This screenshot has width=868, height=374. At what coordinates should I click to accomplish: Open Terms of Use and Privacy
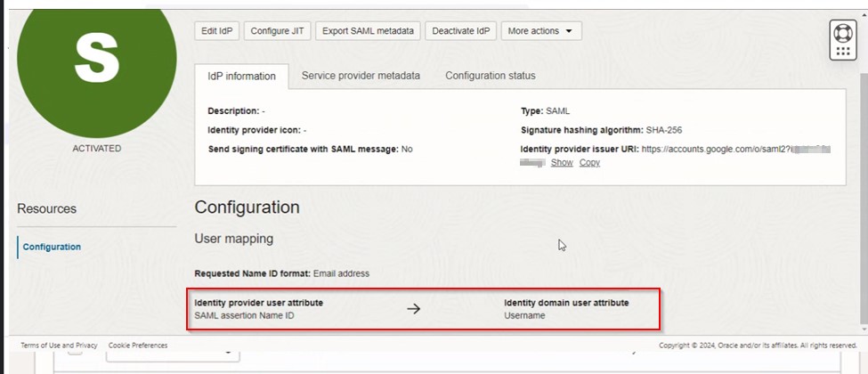pos(59,346)
